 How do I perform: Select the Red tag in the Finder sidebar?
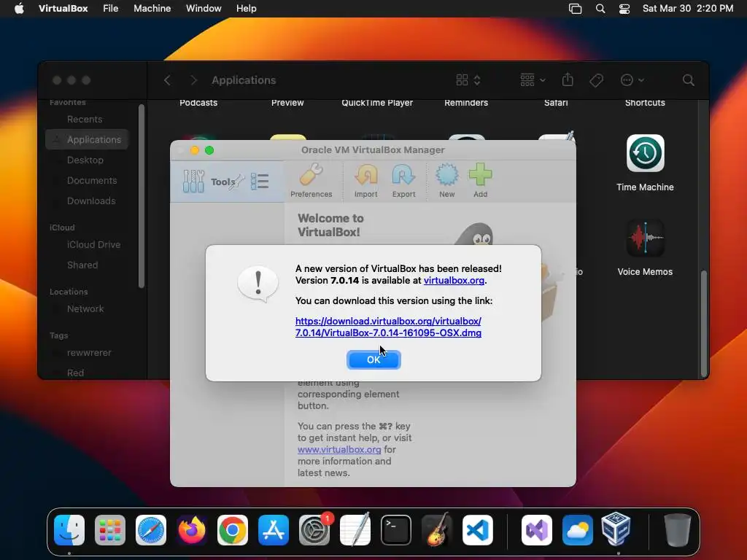pyautogui.click(x=75, y=373)
